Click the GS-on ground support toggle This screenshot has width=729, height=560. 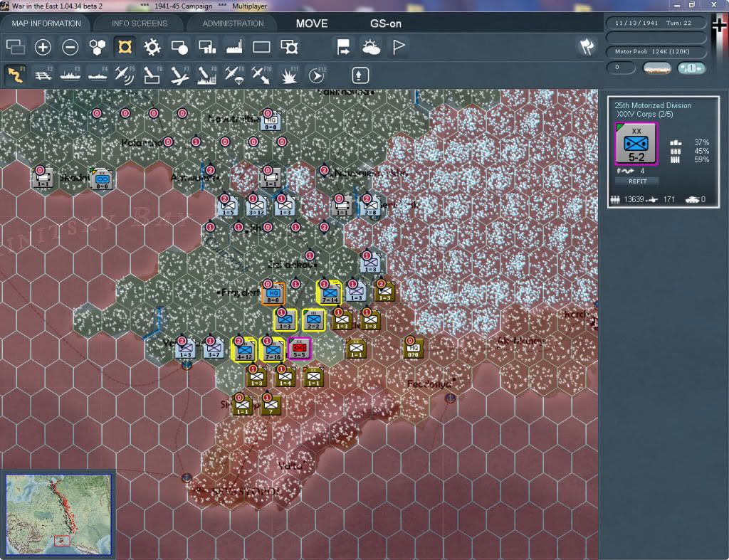click(385, 23)
